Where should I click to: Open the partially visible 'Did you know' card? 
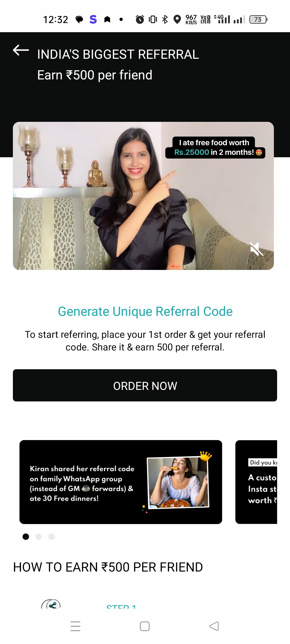256,482
